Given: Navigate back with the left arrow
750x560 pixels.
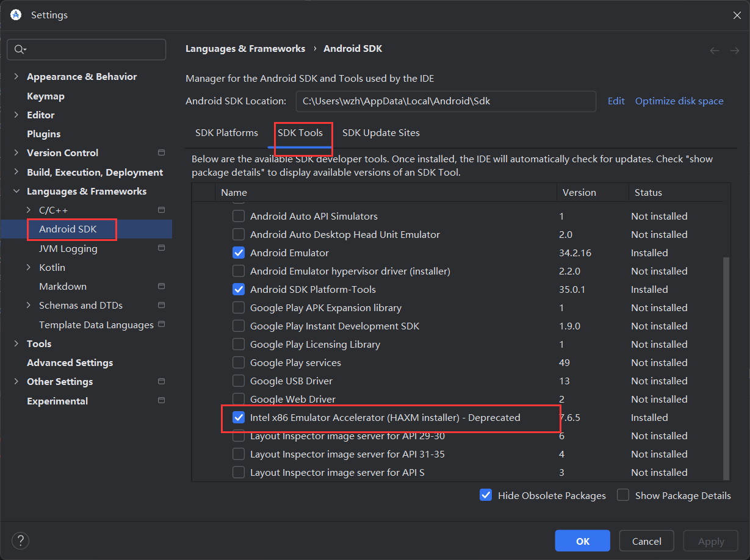Looking at the screenshot, I should pyautogui.click(x=715, y=51).
